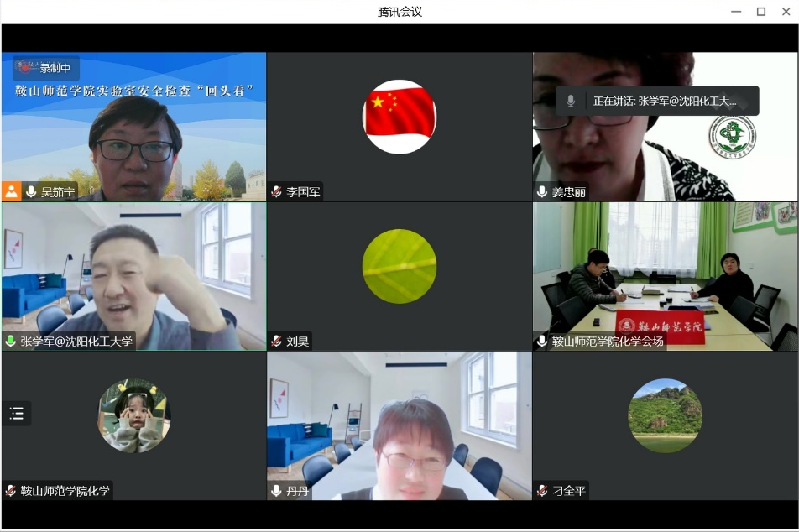Click 吴笳宁's microphone icon

31,191
